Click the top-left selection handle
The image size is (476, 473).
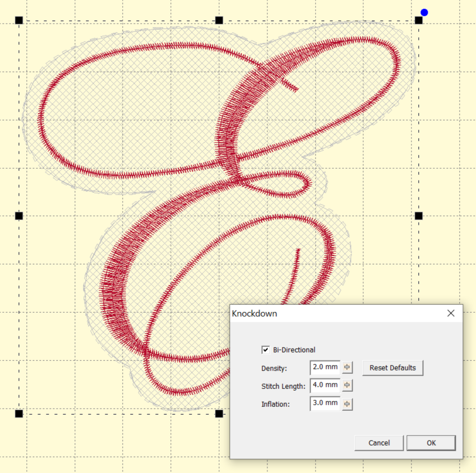[x=19, y=20]
